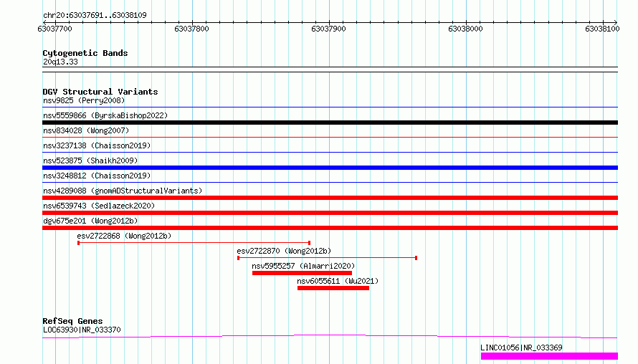Select variant label nsv5955257 (Almarri2020)

point(303,266)
